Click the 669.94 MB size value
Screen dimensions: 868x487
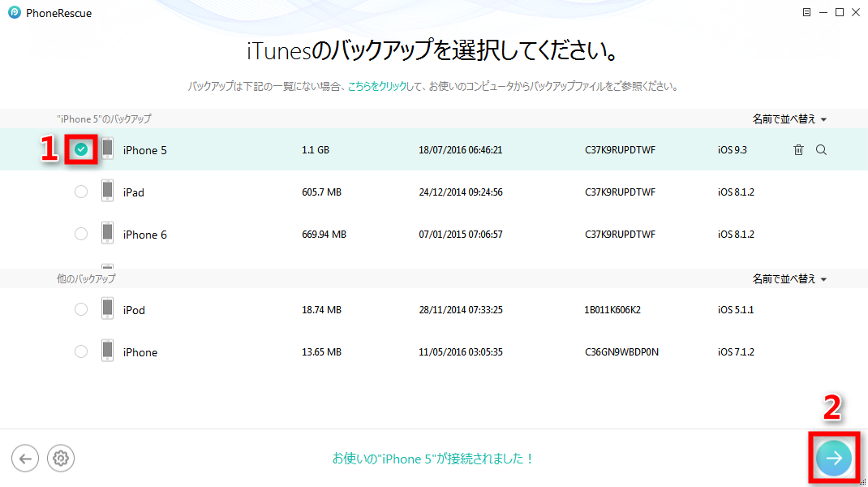click(x=324, y=235)
